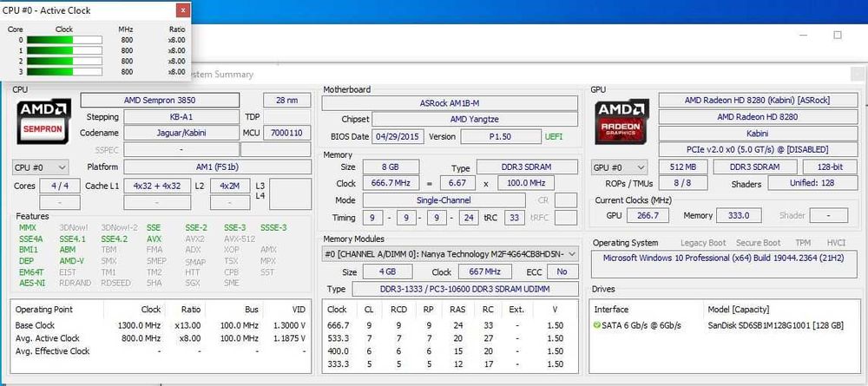
Task: Click the Core 3 clock bar
Action: [64, 72]
